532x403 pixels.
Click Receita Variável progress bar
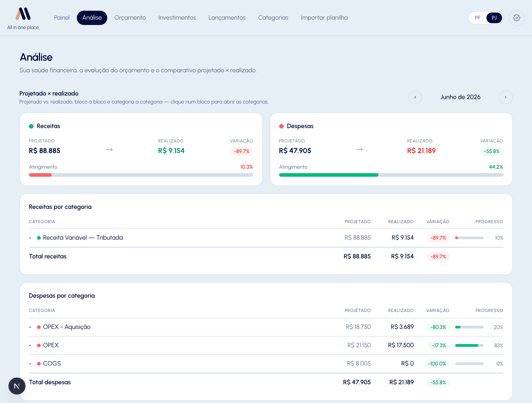(469, 238)
